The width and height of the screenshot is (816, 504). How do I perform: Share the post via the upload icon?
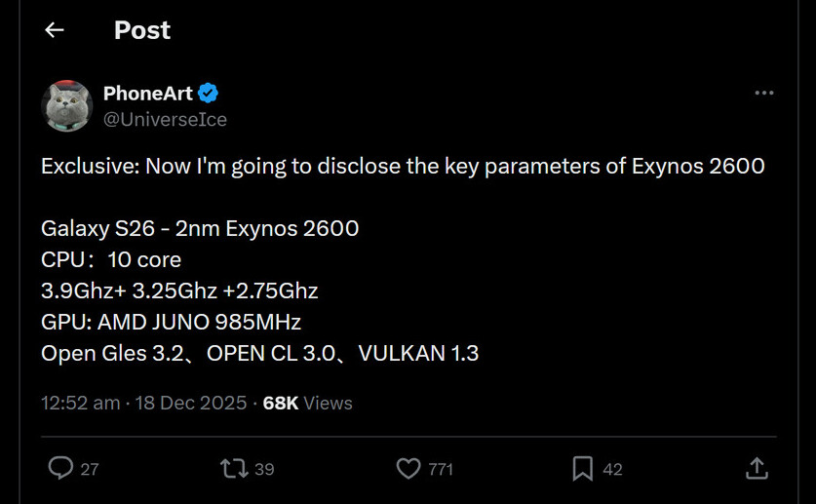coord(757,469)
